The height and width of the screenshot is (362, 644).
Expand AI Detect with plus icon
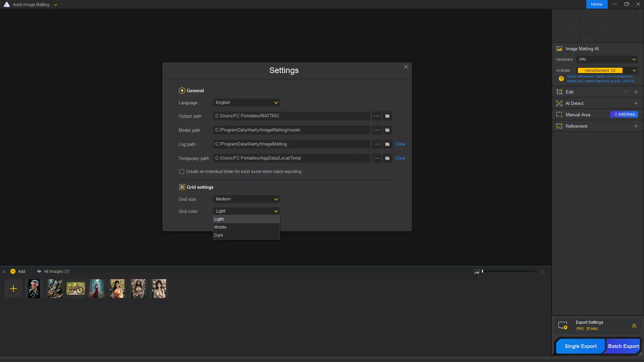point(636,103)
